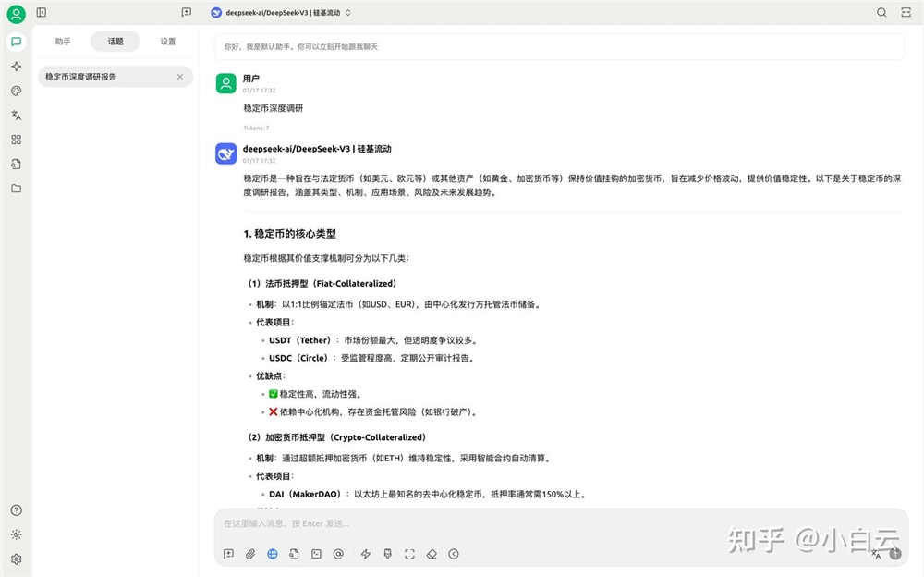Open the translate page in left sidebar
The height and width of the screenshot is (577, 924).
click(16, 115)
